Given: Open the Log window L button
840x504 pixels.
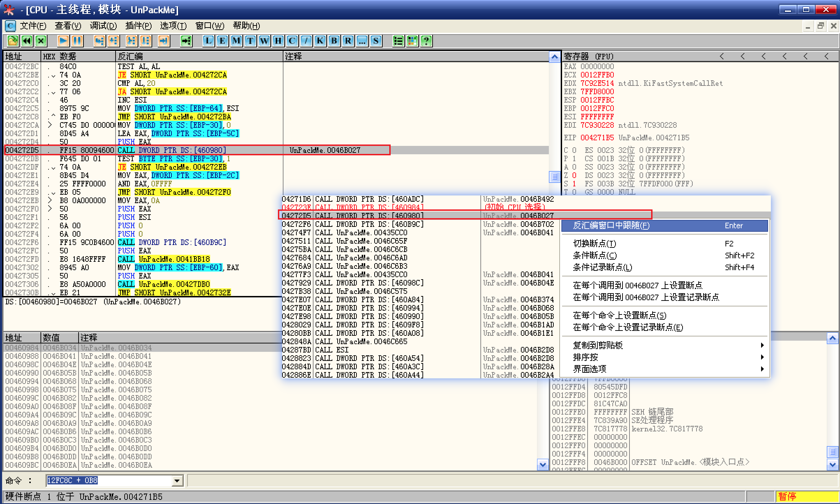Looking at the screenshot, I should 208,41.
